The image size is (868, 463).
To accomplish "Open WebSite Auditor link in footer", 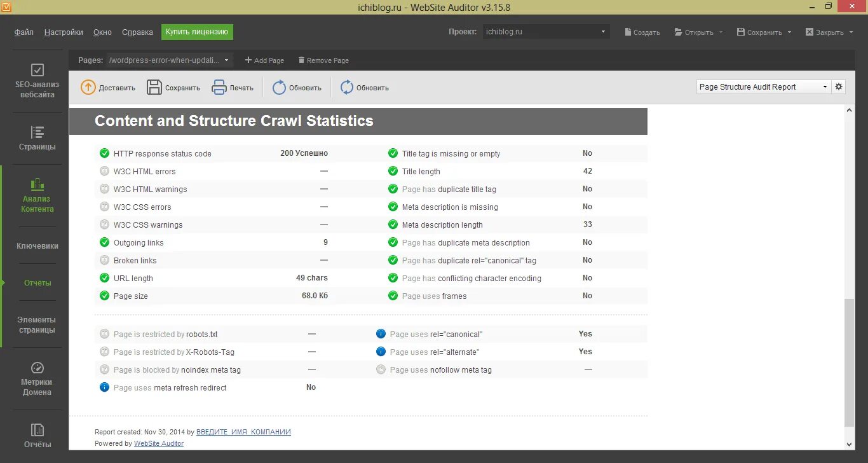I will pyautogui.click(x=159, y=443).
